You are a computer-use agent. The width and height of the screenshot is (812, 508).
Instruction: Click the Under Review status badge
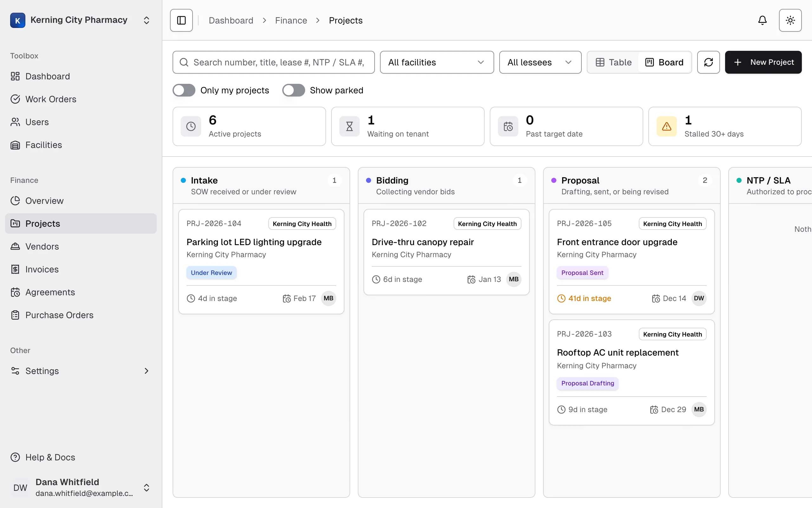coord(211,273)
